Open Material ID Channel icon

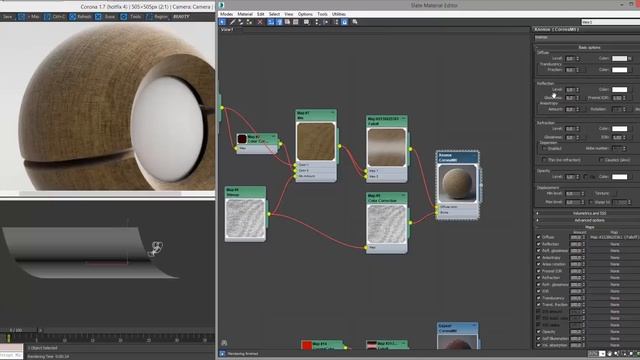point(307,22)
